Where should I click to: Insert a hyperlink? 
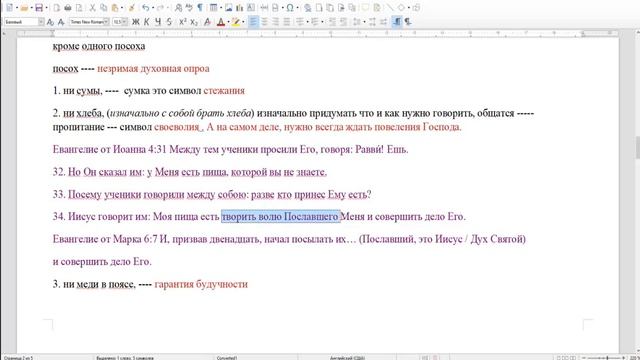pyautogui.click(x=307, y=8)
